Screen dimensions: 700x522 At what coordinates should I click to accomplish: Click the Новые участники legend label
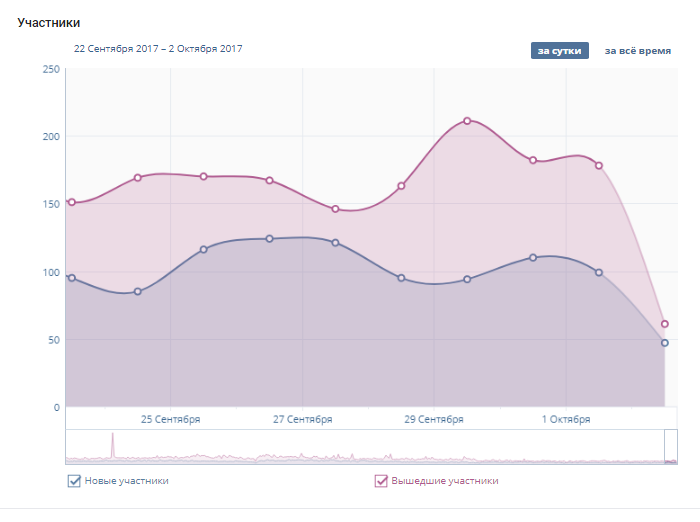coord(126,481)
